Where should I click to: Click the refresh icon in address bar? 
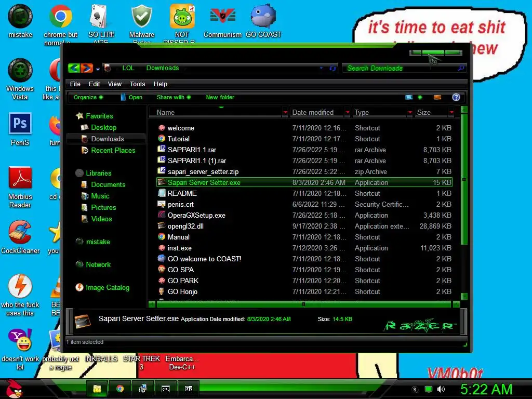[x=332, y=68]
